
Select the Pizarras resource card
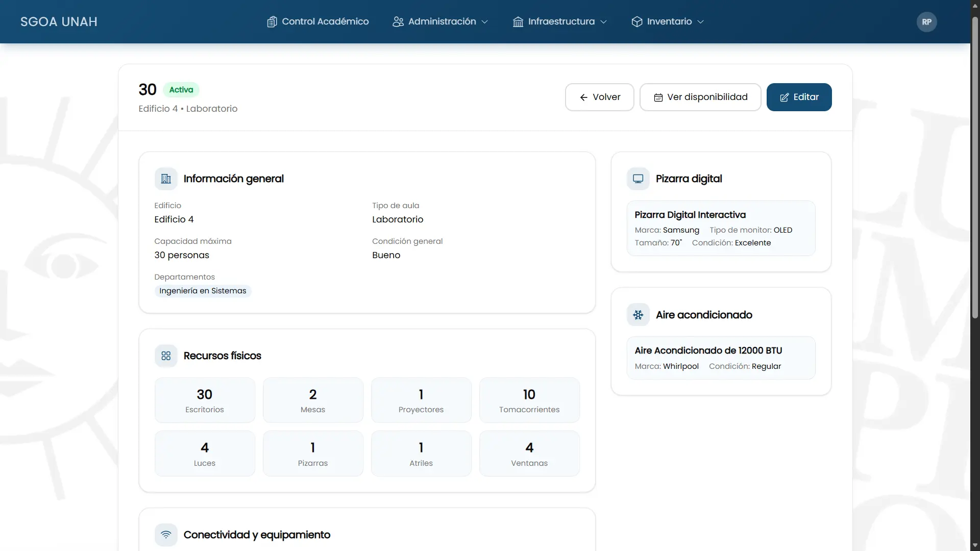[313, 454]
